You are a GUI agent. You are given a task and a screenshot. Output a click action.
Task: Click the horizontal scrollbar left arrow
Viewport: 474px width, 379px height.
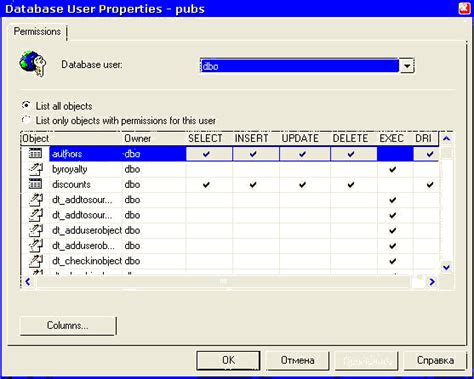(28, 282)
